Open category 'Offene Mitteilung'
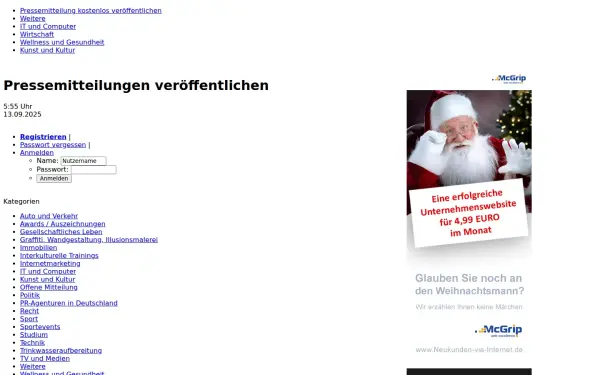Image resolution: width=600 pixels, height=375 pixels. coord(49,287)
